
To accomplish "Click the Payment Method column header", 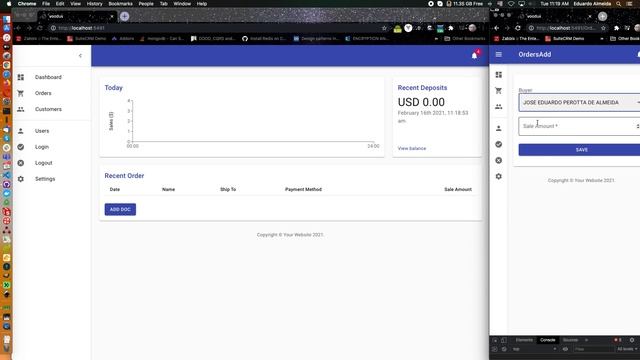I will pyautogui.click(x=303, y=189).
